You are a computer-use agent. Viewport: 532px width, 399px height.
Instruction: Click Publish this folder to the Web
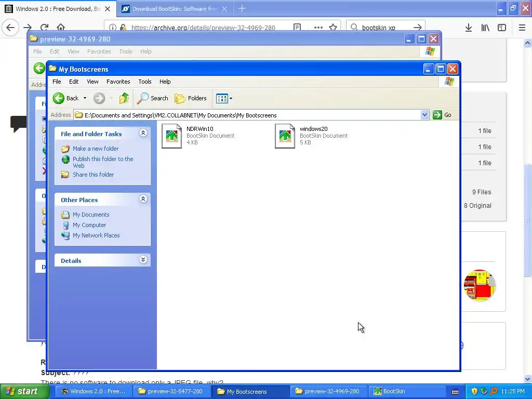pyautogui.click(x=103, y=162)
